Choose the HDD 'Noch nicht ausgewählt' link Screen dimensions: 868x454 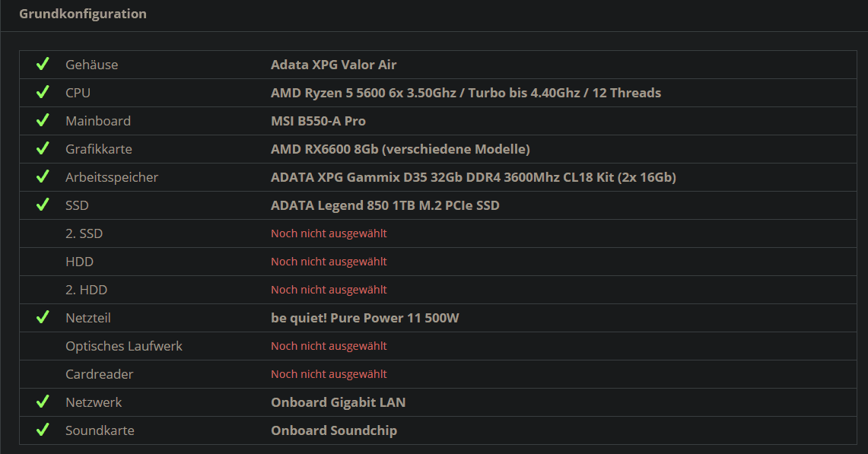coord(329,262)
